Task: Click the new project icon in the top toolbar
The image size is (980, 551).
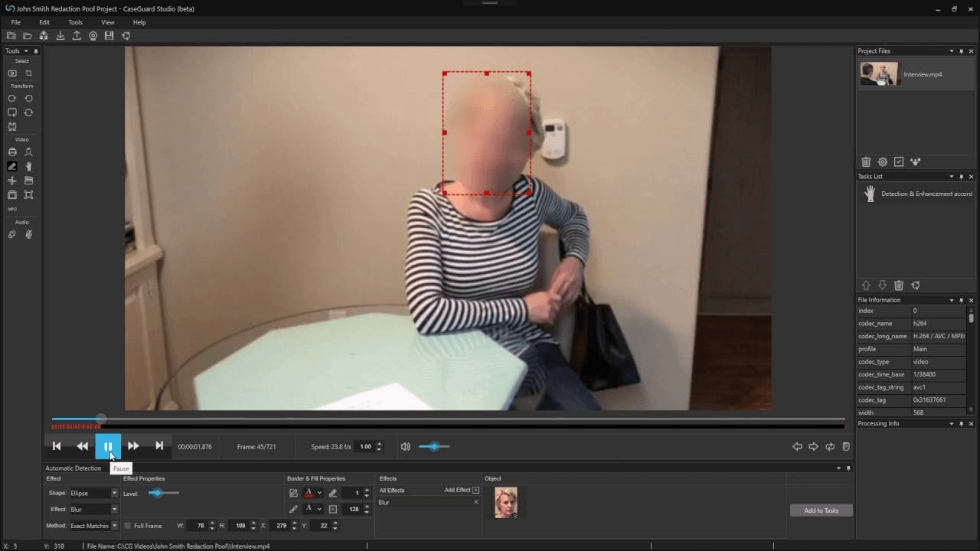Action: 11,36
